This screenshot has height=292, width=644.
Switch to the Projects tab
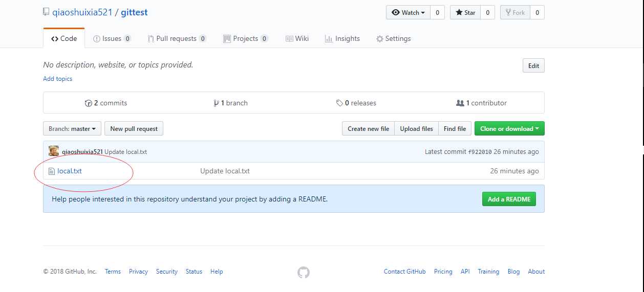point(246,38)
